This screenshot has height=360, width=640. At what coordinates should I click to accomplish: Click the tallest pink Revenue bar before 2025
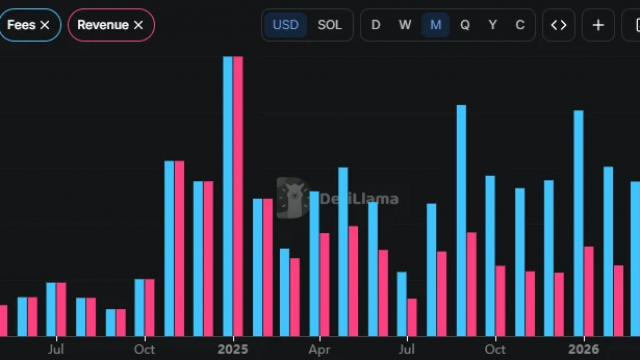(179, 249)
